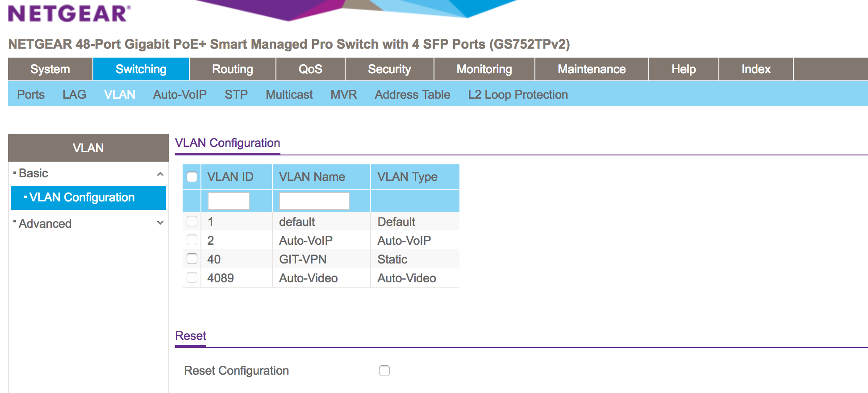Click the VLAN ID 4089 cell
Viewport: 868px width, 393px height.
(x=237, y=278)
